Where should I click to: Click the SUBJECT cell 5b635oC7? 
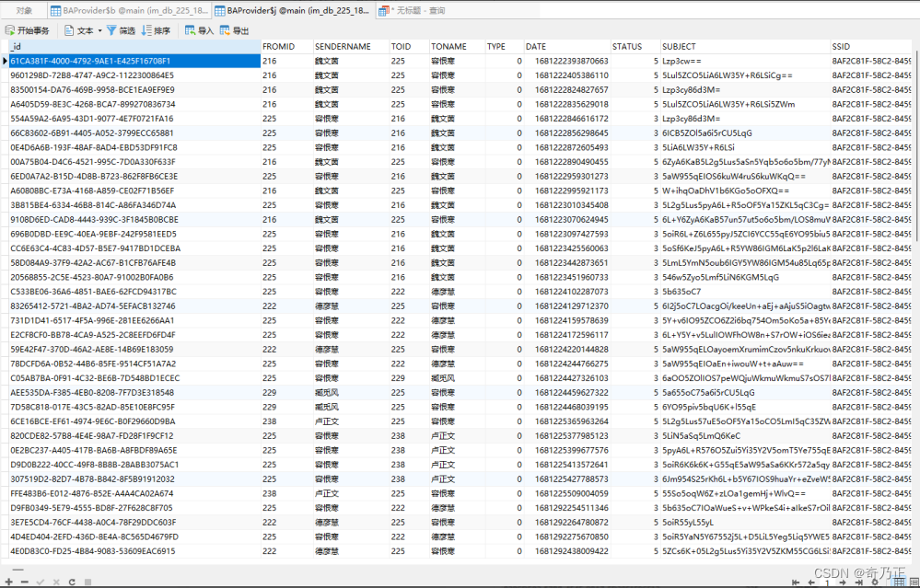click(745, 292)
